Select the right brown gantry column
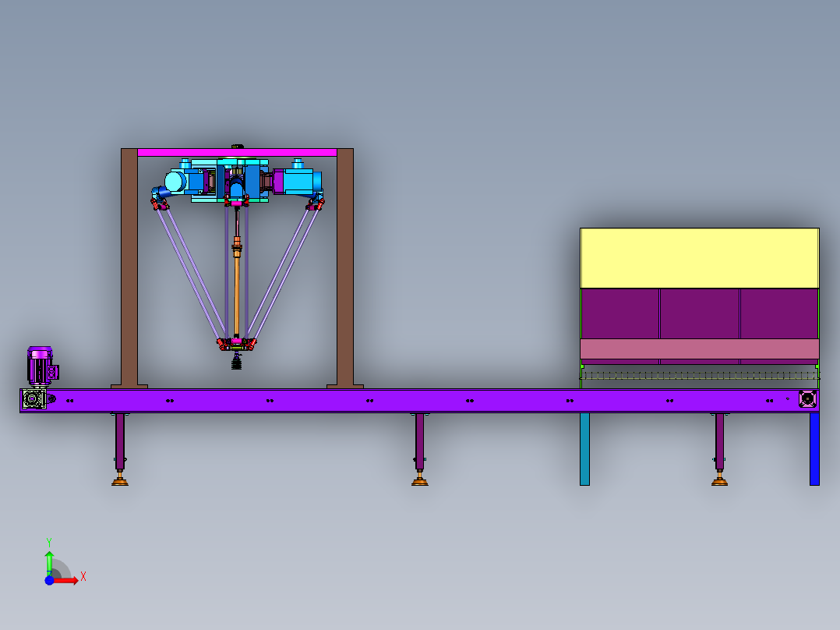The width and height of the screenshot is (840, 630). click(345, 267)
